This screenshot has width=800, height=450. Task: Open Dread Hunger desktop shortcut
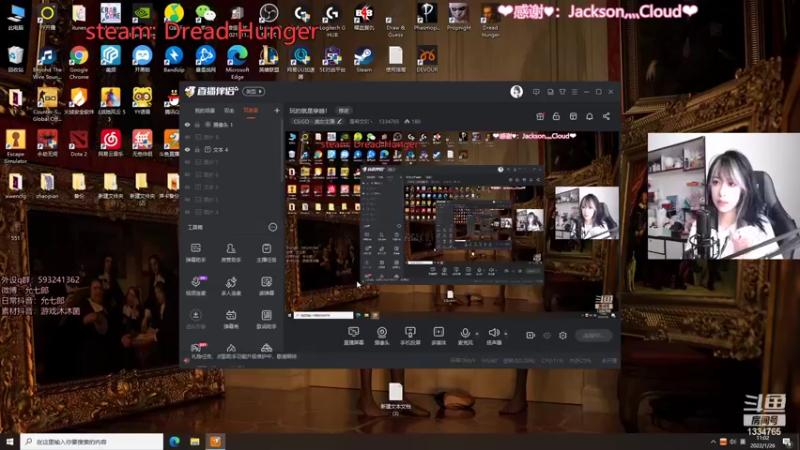click(x=490, y=20)
